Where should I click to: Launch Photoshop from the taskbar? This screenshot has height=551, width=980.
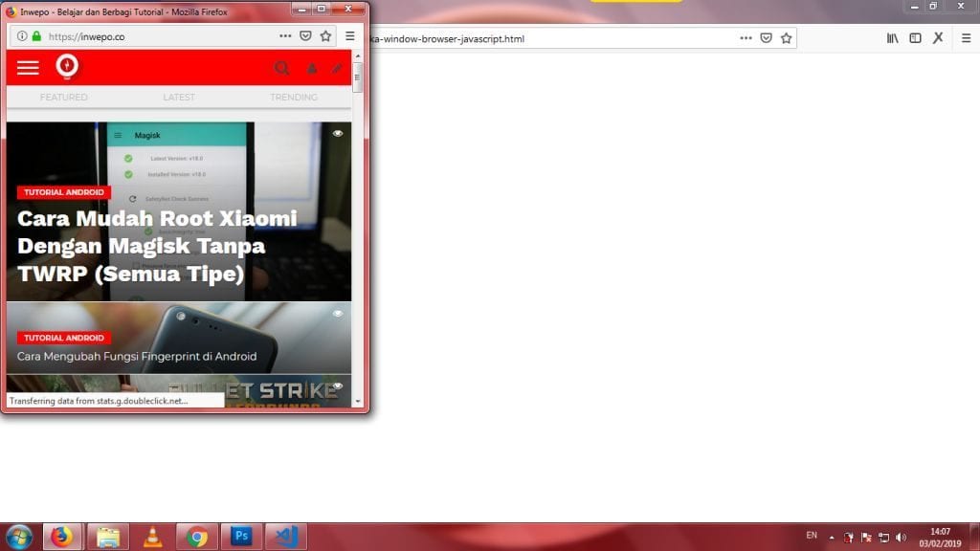[x=241, y=537]
